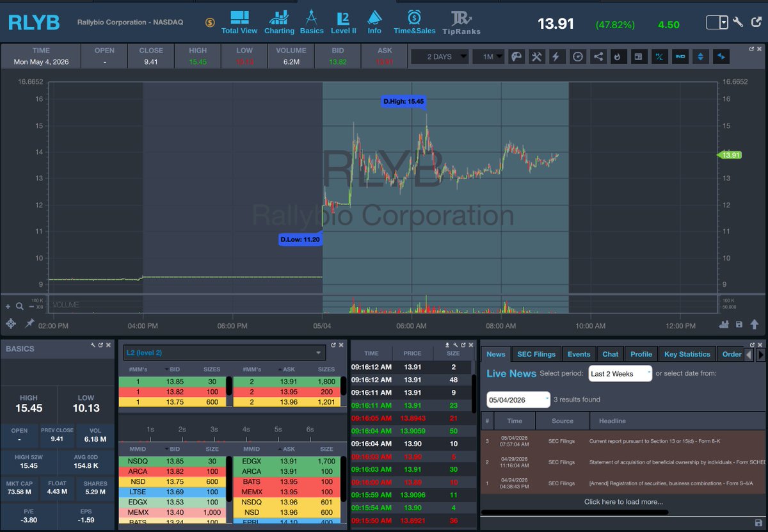Open the 1M interval dropdown
This screenshot has width=768, height=532.
[x=489, y=56]
